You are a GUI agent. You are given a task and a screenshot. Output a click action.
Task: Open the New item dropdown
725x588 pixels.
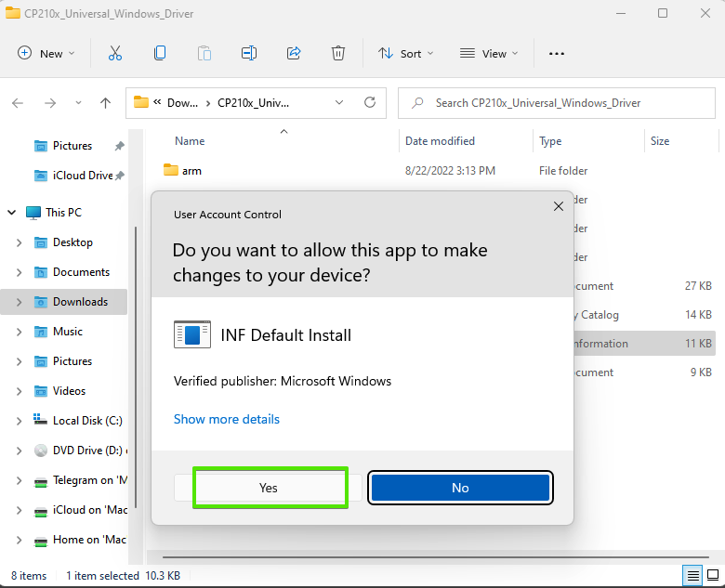[x=46, y=54]
